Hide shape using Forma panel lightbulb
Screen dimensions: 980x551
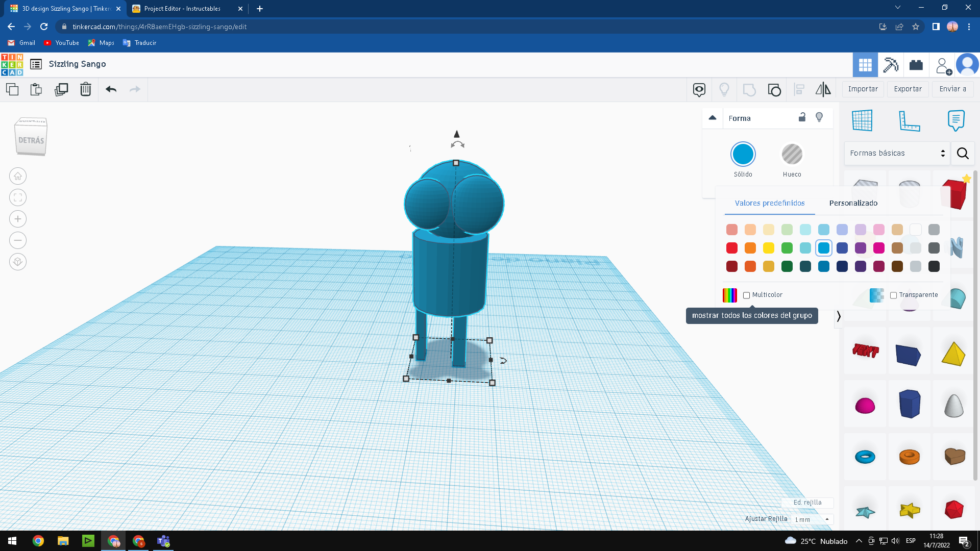819,117
